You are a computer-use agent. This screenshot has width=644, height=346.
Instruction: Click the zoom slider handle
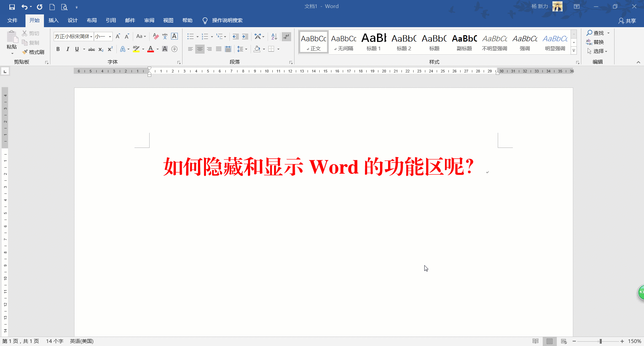600,341
